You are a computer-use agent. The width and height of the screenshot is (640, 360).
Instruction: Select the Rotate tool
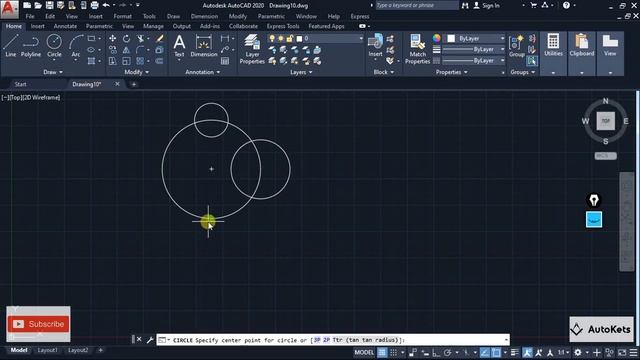pyautogui.click(x=127, y=38)
